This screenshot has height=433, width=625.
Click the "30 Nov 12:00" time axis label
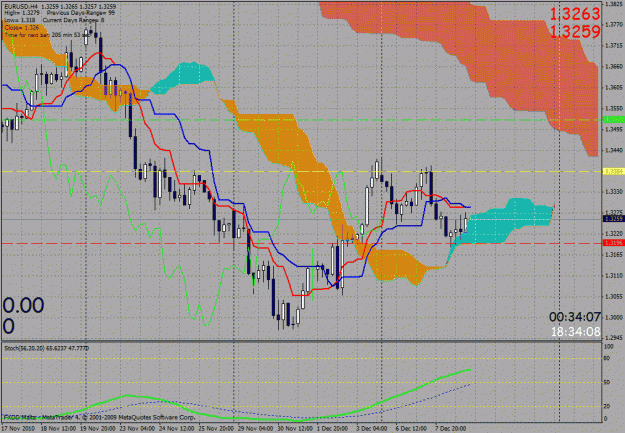point(295,429)
